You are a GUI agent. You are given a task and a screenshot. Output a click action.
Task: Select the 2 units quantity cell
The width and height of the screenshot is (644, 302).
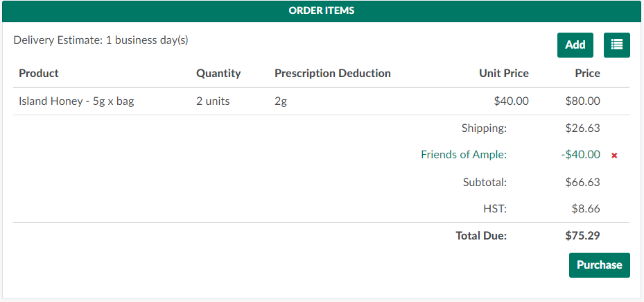coord(213,101)
